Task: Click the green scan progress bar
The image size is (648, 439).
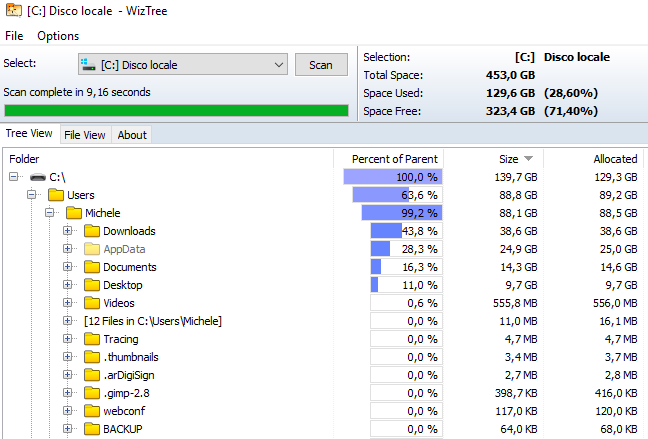Action: [x=176, y=110]
